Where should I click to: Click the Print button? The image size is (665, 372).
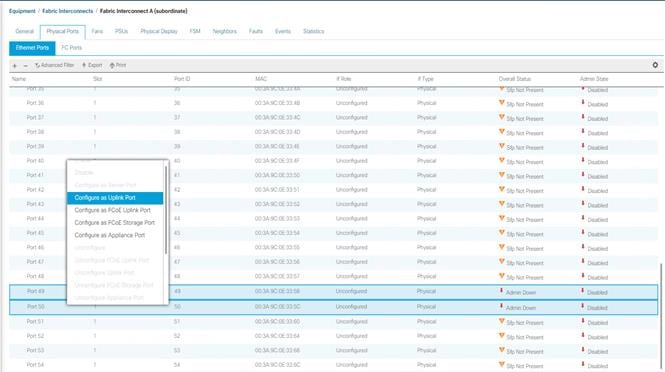pos(118,65)
